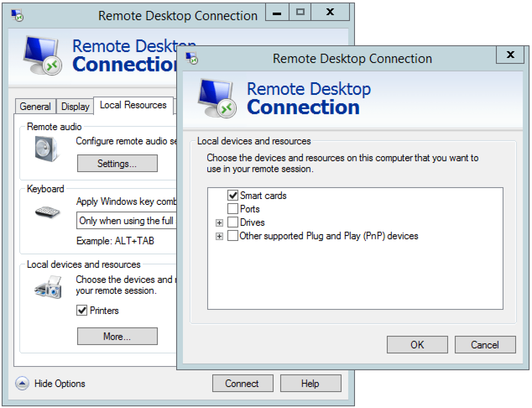The width and height of the screenshot is (532, 408).
Task: Click the keyboard icon in Keyboard section
Action: tap(47, 212)
